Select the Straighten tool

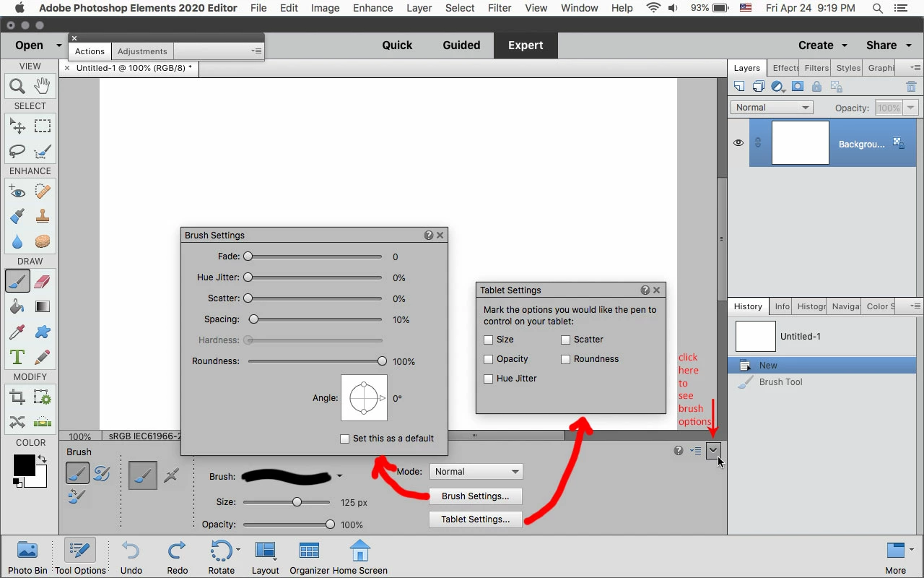point(43,422)
